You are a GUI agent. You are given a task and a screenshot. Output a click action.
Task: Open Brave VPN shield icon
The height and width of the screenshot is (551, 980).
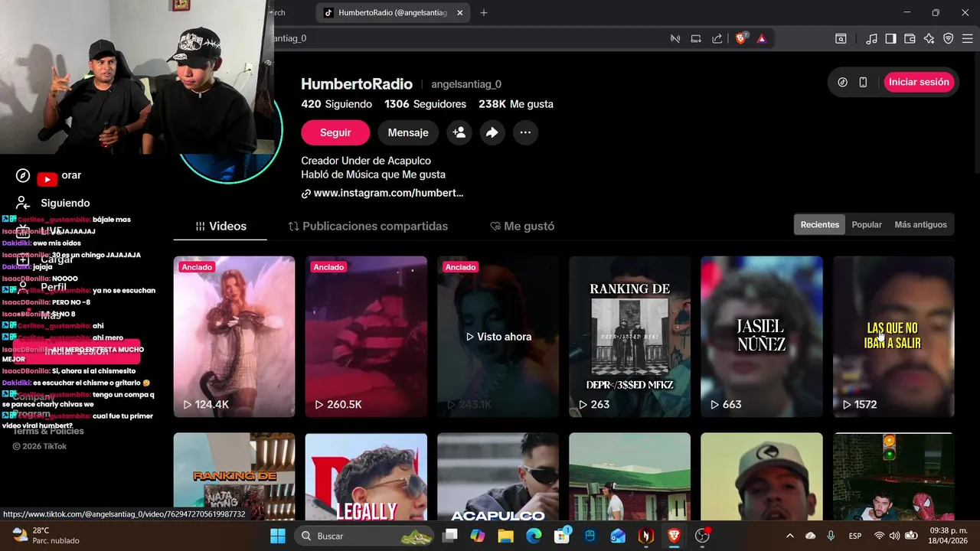948,38
